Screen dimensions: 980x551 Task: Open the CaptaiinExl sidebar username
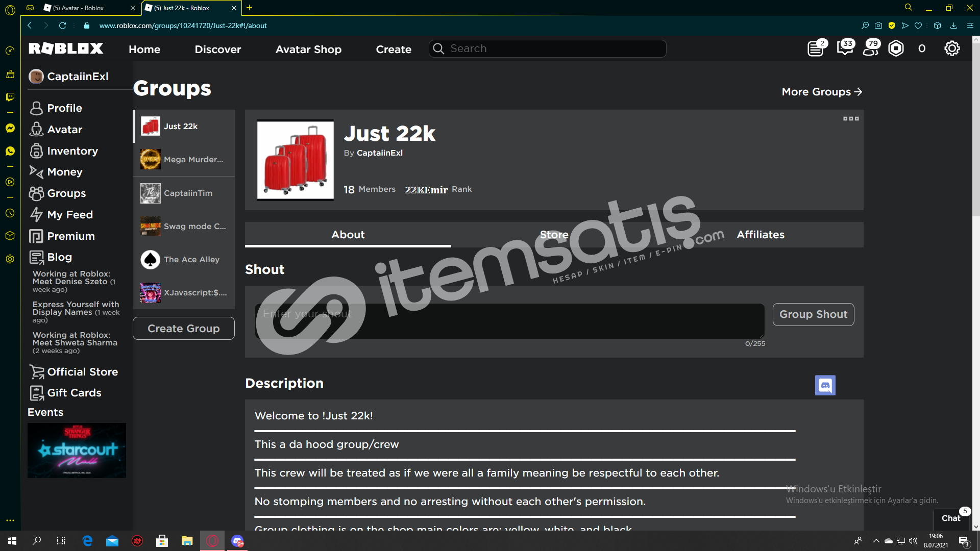coord(78,77)
